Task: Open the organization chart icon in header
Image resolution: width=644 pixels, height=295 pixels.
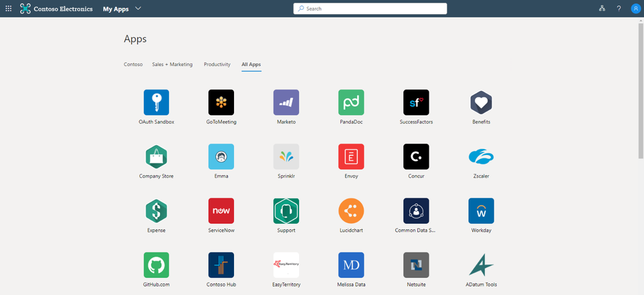Action: [602, 8]
